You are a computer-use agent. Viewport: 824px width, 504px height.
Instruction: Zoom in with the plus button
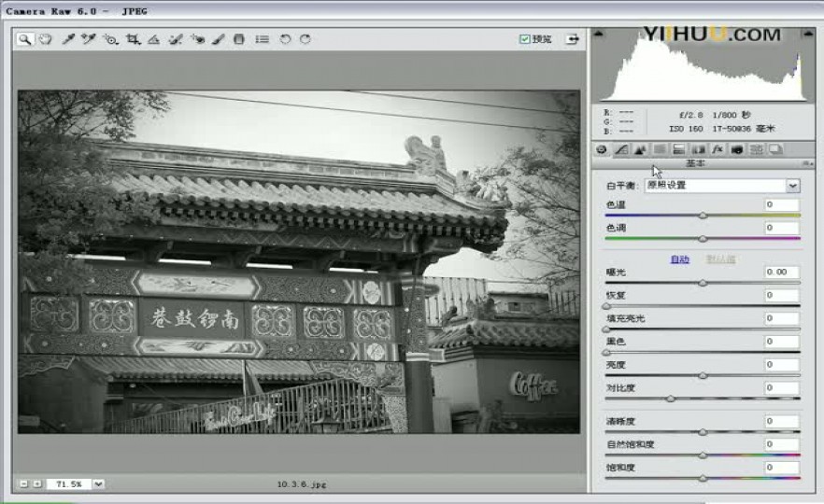point(37,483)
